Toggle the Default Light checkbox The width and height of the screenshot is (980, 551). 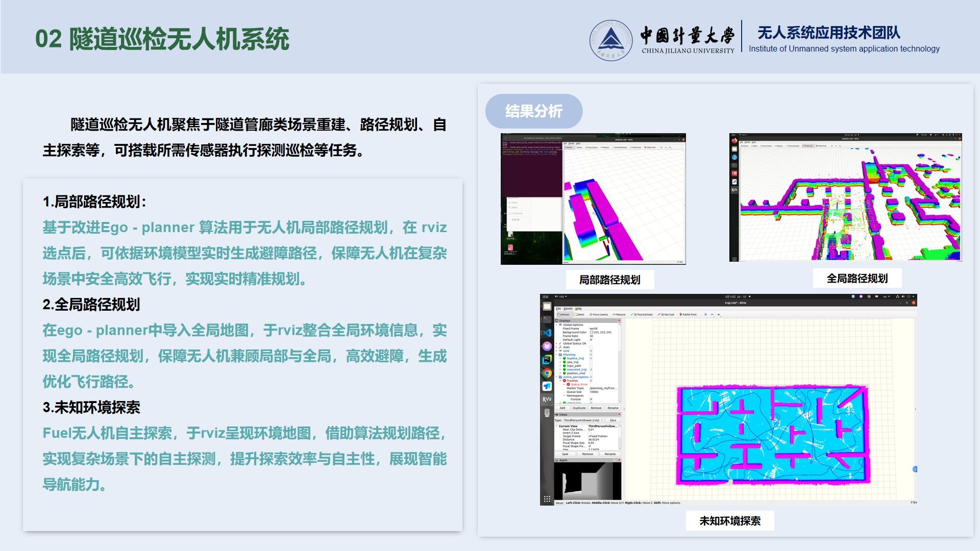[x=591, y=340]
